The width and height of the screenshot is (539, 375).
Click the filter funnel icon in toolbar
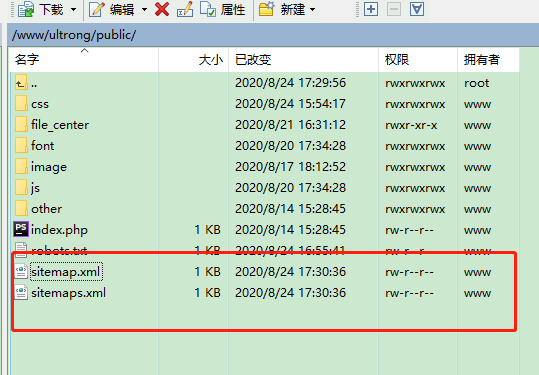point(417,9)
